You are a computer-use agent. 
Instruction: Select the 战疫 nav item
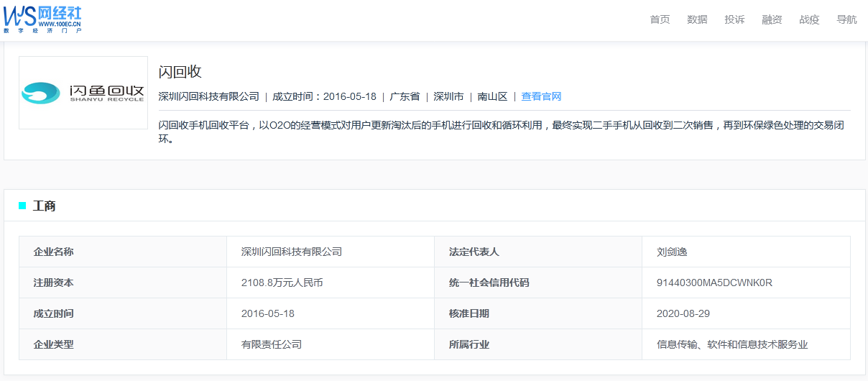coord(809,19)
